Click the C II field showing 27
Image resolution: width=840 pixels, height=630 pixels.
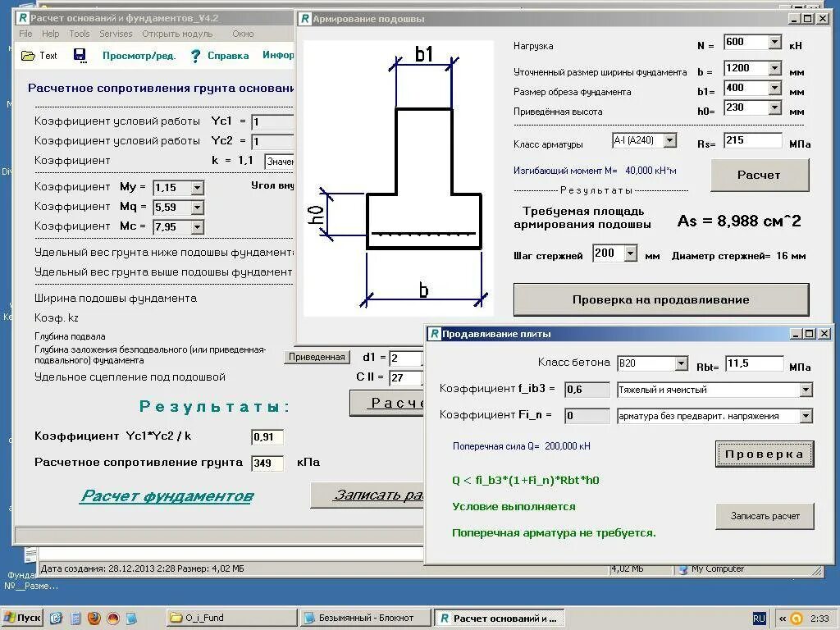click(x=405, y=377)
